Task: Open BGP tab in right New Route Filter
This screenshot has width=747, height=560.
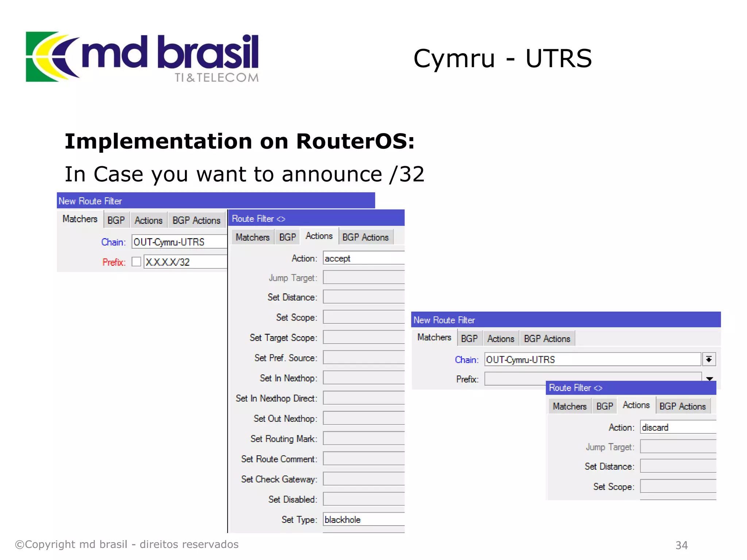Action: point(469,339)
